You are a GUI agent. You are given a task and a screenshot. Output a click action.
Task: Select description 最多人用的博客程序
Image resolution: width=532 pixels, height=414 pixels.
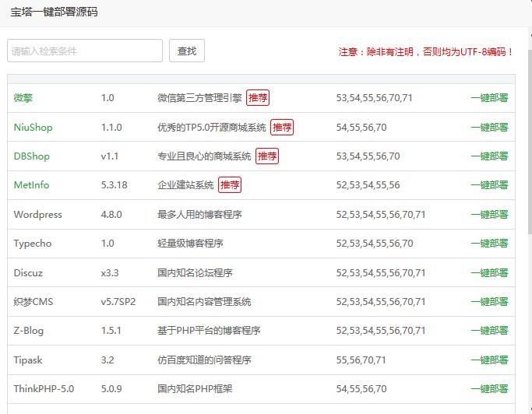click(199, 215)
